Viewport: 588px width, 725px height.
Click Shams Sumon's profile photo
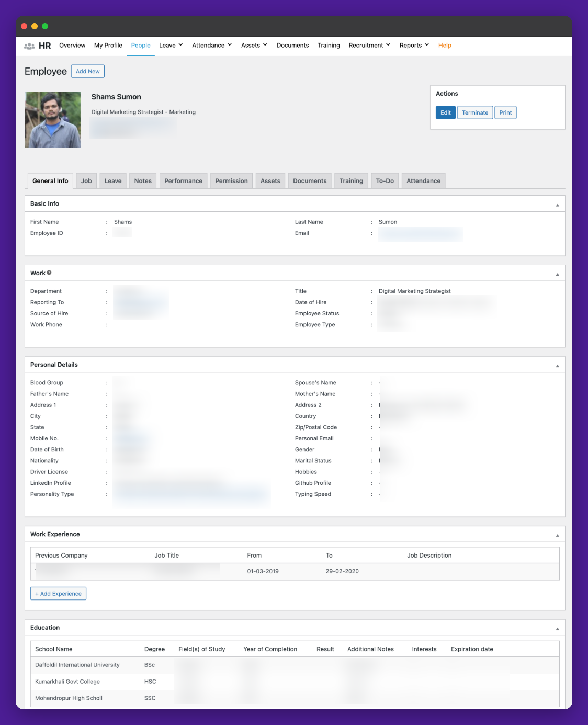(52, 119)
